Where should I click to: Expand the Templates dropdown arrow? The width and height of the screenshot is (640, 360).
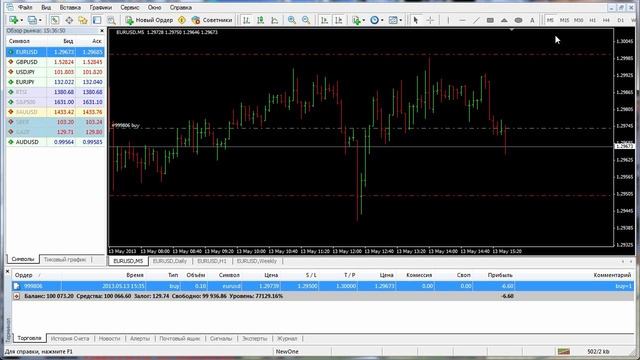pos(401,20)
